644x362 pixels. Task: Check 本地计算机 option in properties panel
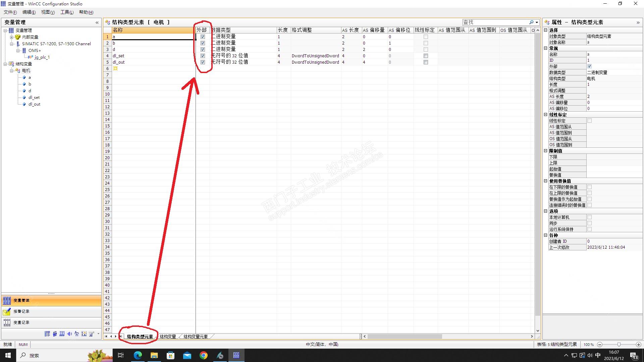(589, 217)
